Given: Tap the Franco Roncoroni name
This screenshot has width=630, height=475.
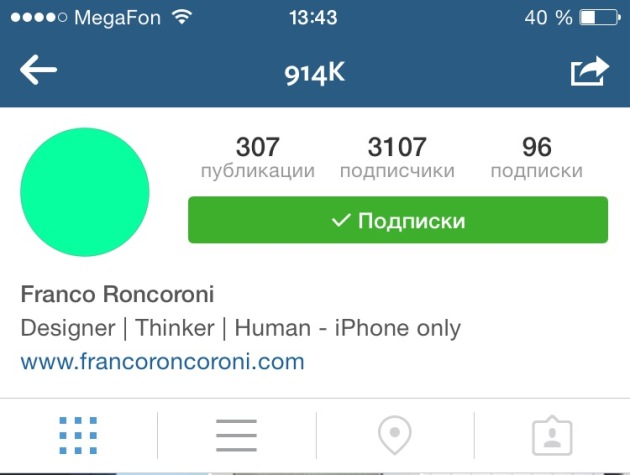Looking at the screenshot, I should point(117,294).
